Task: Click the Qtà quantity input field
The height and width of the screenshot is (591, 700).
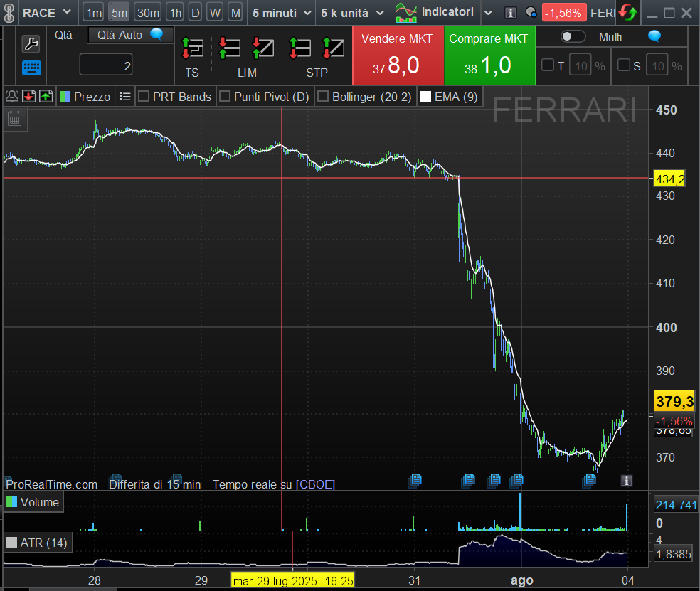Action: coord(106,66)
